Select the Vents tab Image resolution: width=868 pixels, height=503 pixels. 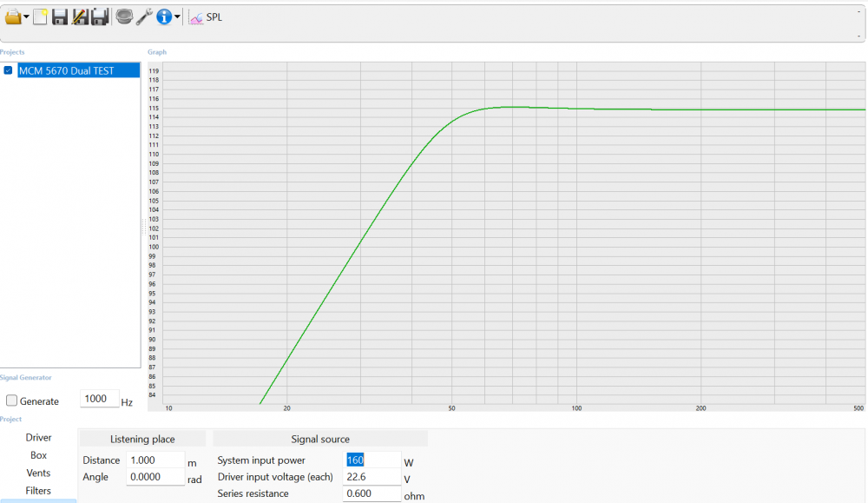pyautogui.click(x=38, y=473)
